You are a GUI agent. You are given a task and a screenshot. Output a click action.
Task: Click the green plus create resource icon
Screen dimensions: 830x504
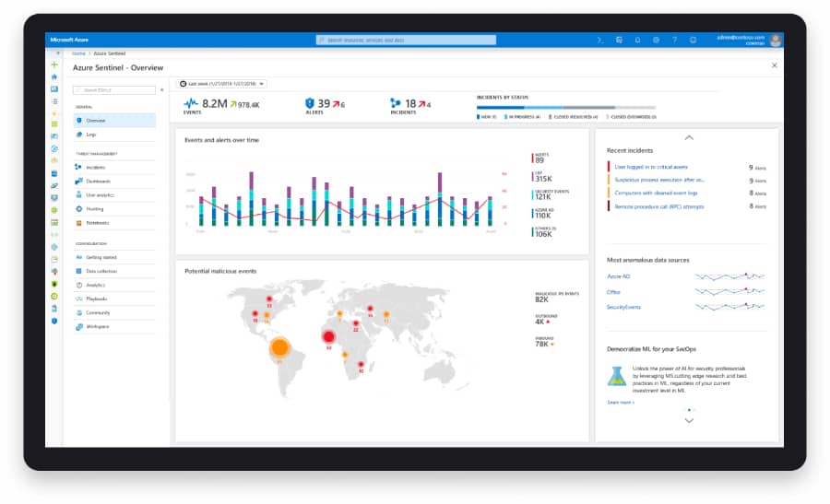(x=54, y=65)
